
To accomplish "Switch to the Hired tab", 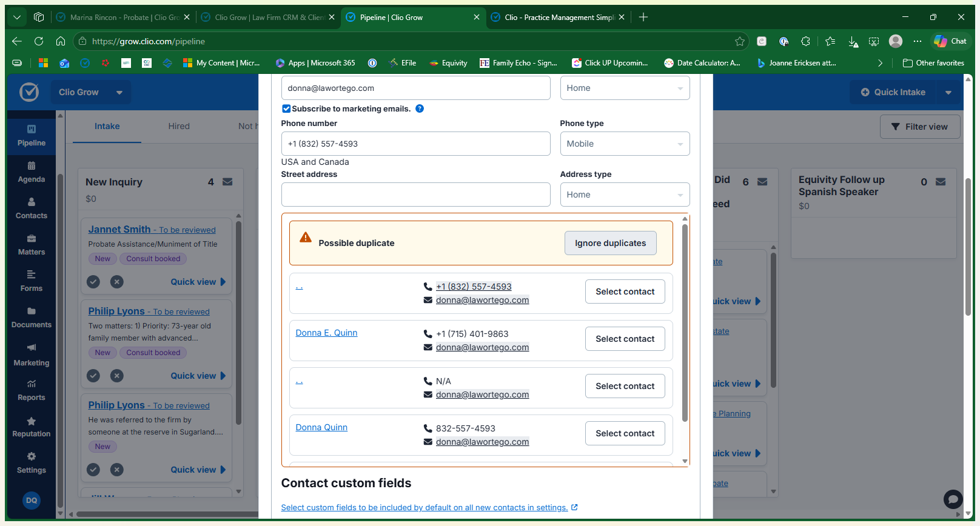I will tap(179, 126).
